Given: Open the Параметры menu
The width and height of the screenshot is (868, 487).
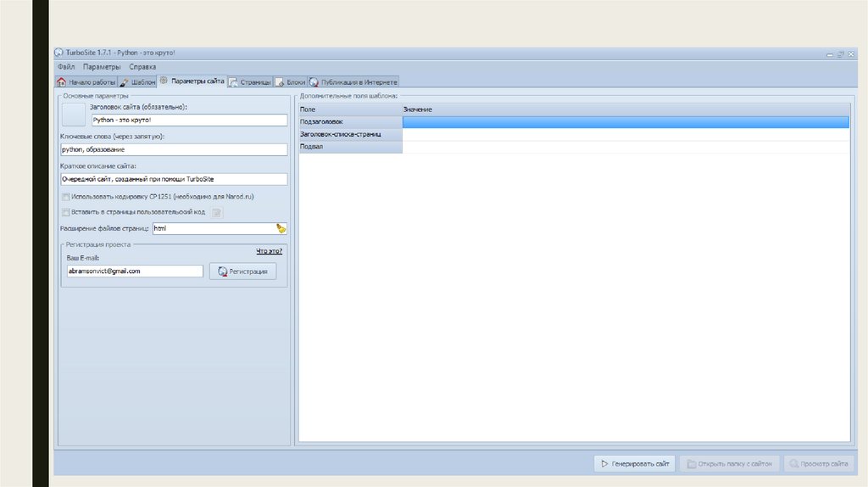Looking at the screenshot, I should click(x=102, y=67).
